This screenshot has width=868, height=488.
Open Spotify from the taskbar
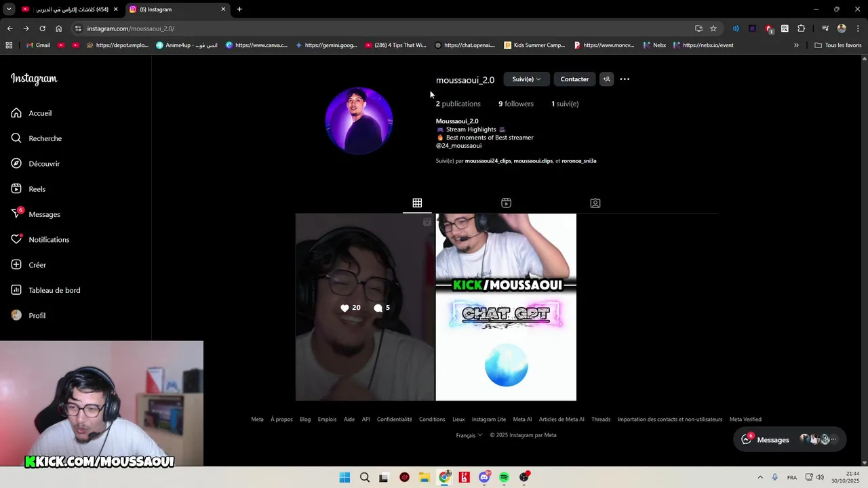coord(504,477)
